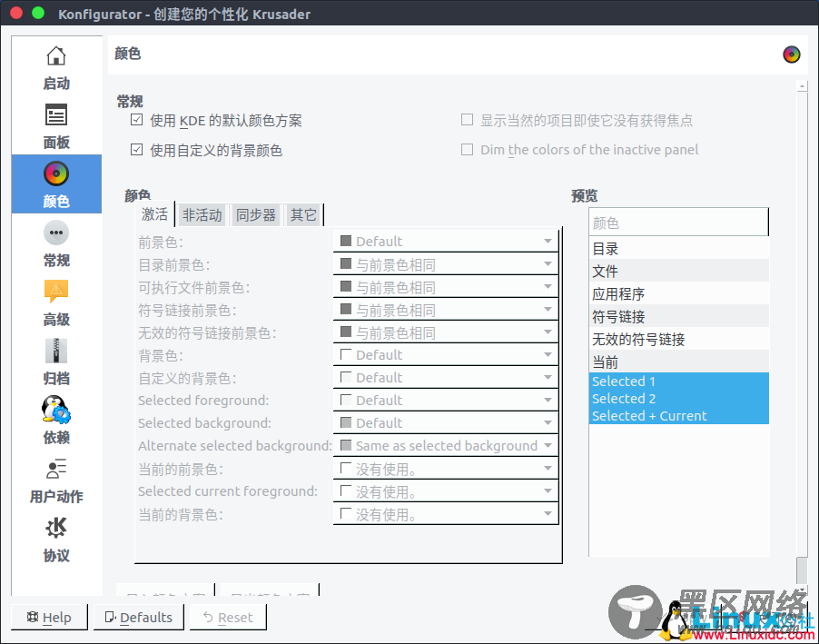The width and height of the screenshot is (819, 644).
Task: Open the 自定义的背景色 dropdown
Action: pyautogui.click(x=446, y=378)
